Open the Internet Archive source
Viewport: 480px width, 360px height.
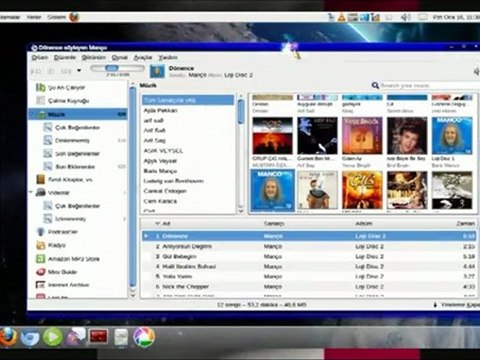(x=69, y=285)
